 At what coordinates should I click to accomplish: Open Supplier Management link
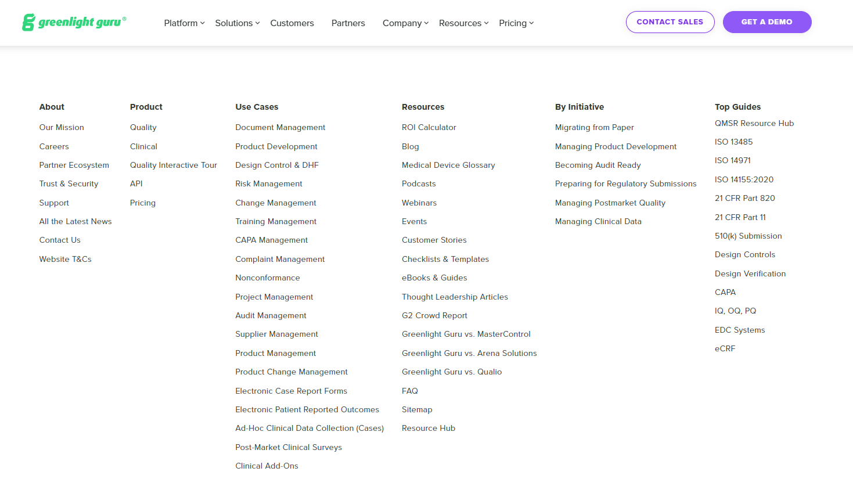(276, 334)
